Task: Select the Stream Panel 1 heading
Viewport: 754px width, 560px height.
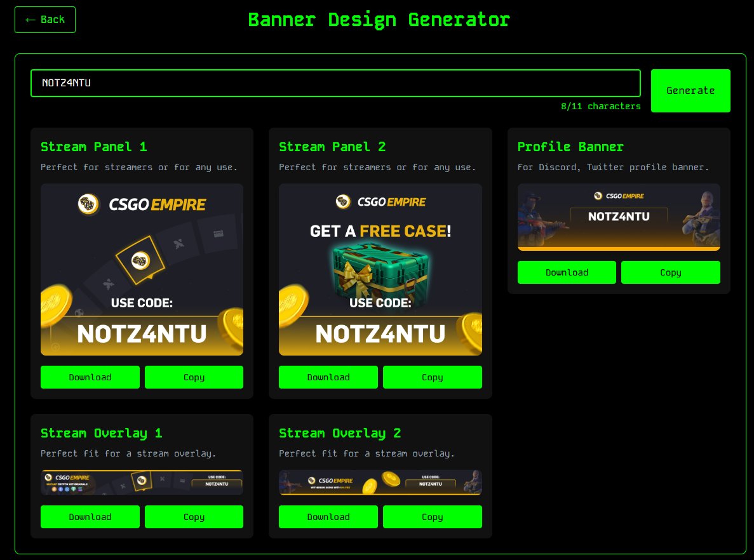Action: click(x=94, y=147)
